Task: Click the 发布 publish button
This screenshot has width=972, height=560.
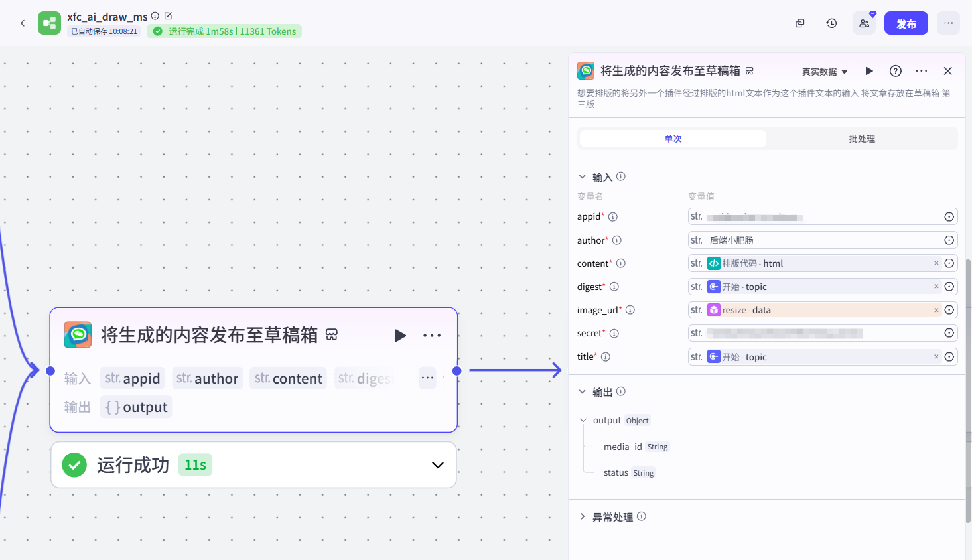Action: coord(906,23)
